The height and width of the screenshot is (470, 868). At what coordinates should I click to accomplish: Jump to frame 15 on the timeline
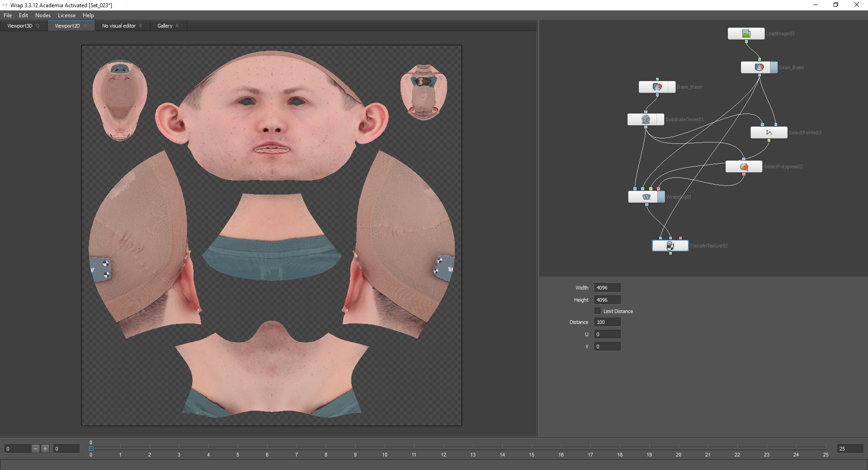(x=532, y=455)
